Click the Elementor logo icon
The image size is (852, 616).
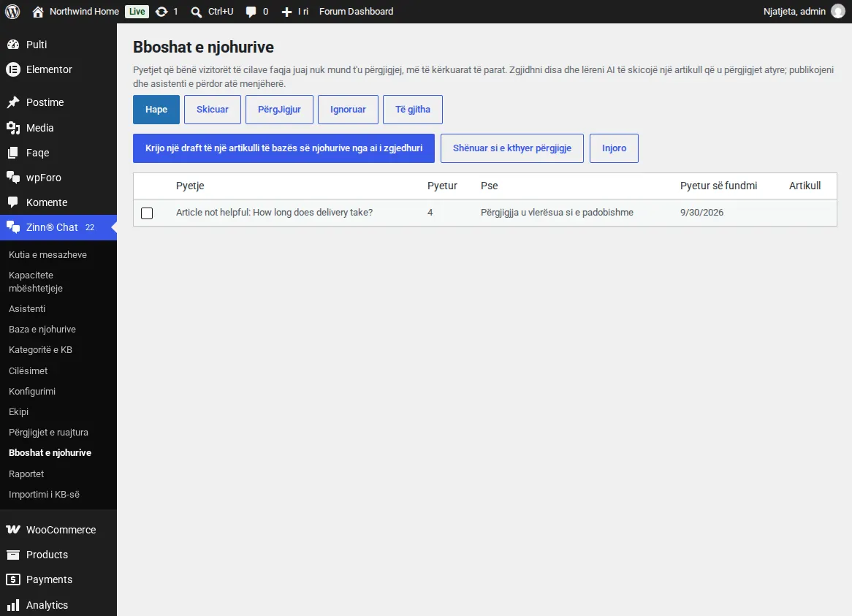click(x=13, y=69)
